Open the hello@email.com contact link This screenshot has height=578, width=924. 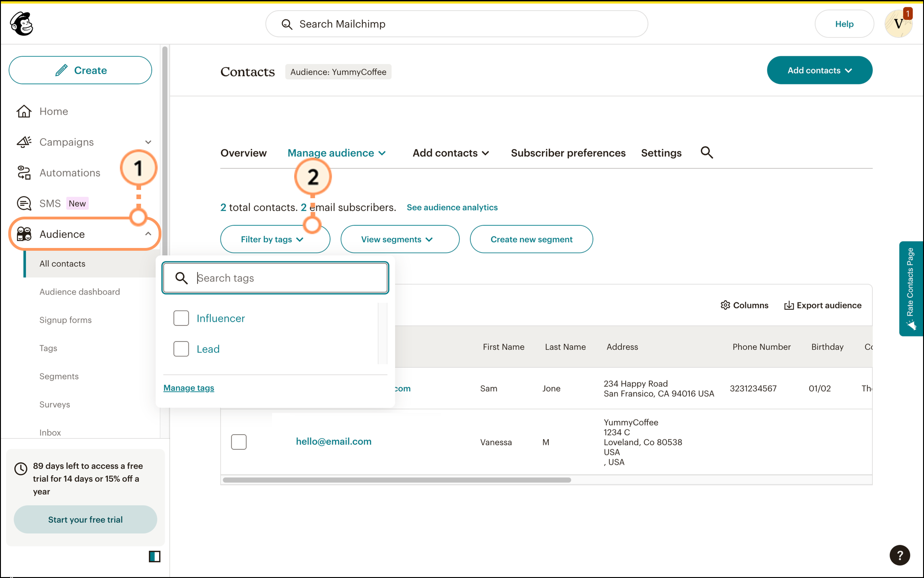click(333, 442)
